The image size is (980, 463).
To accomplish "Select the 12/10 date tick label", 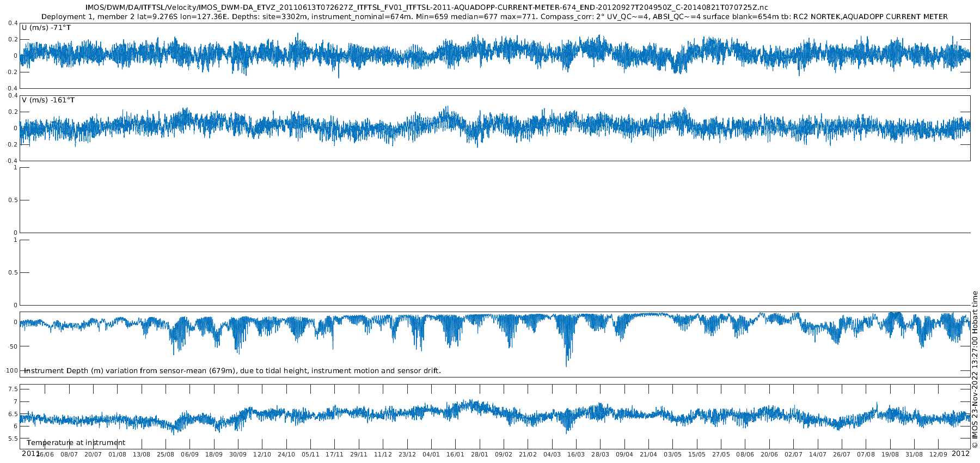I will (262, 455).
